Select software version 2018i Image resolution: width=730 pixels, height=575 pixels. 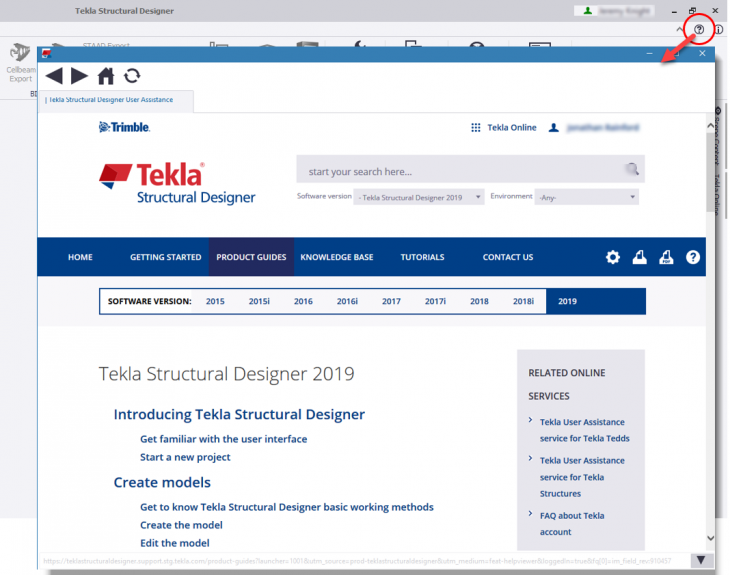523,301
